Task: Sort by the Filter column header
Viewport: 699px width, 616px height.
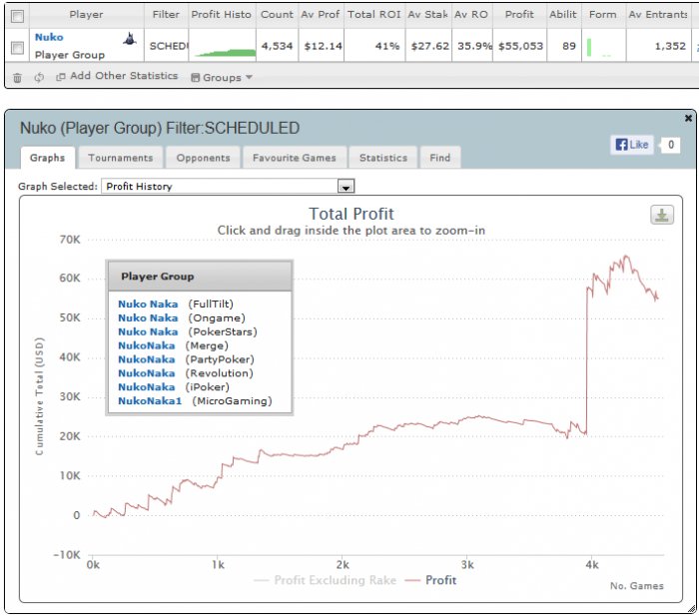Action: pyautogui.click(x=166, y=15)
